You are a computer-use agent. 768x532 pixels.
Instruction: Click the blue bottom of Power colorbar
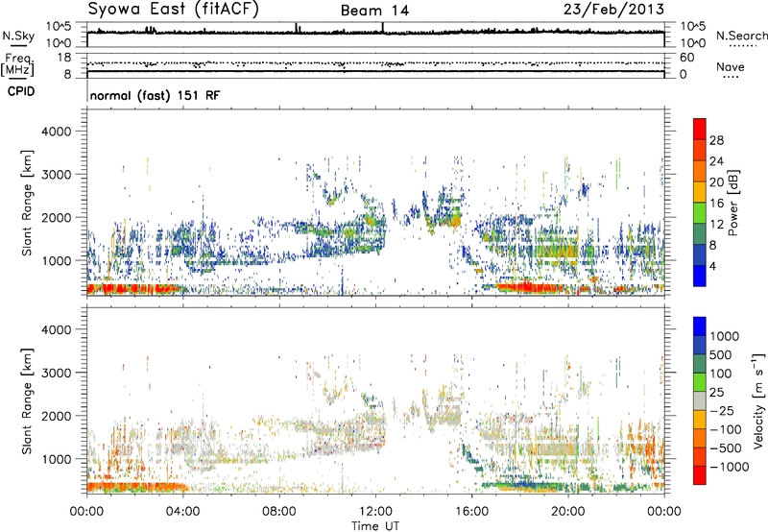700,276
